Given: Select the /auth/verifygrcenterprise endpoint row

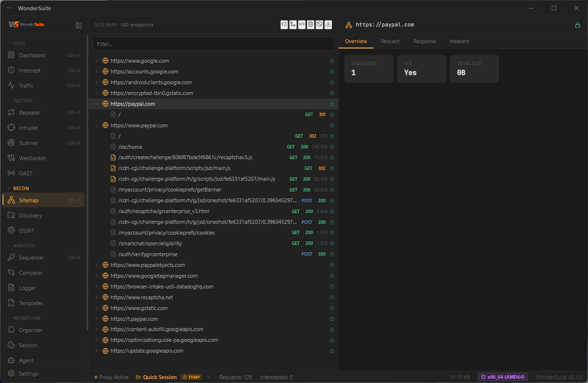Looking at the screenshot, I should coord(213,254).
